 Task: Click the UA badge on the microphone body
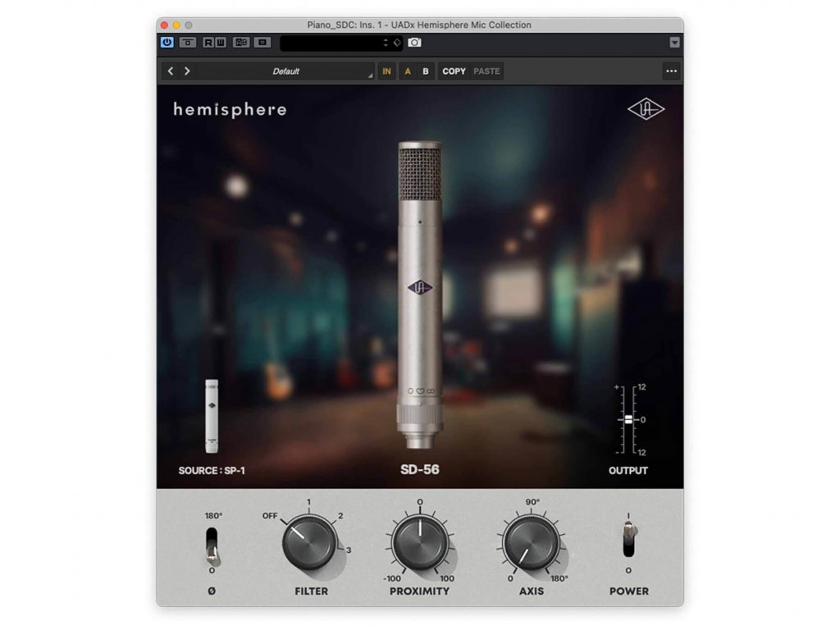pos(419,288)
